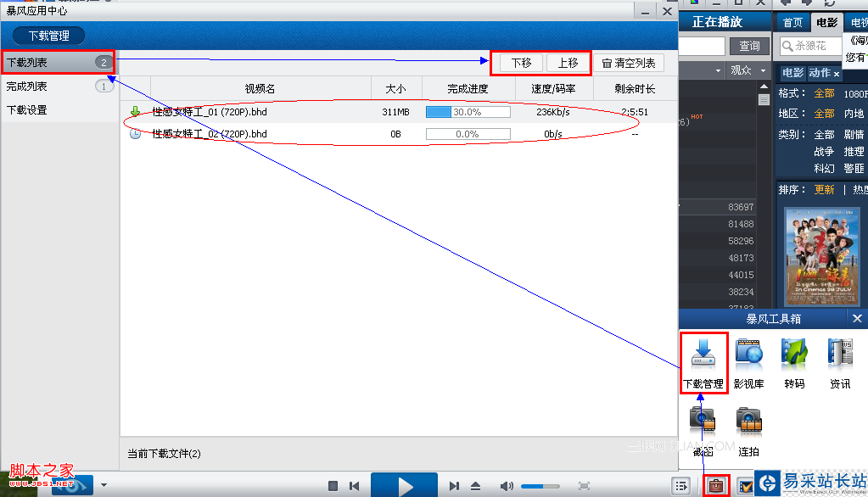
Task: Open the dropdown arrow next to eye logo
Action: coord(104,485)
